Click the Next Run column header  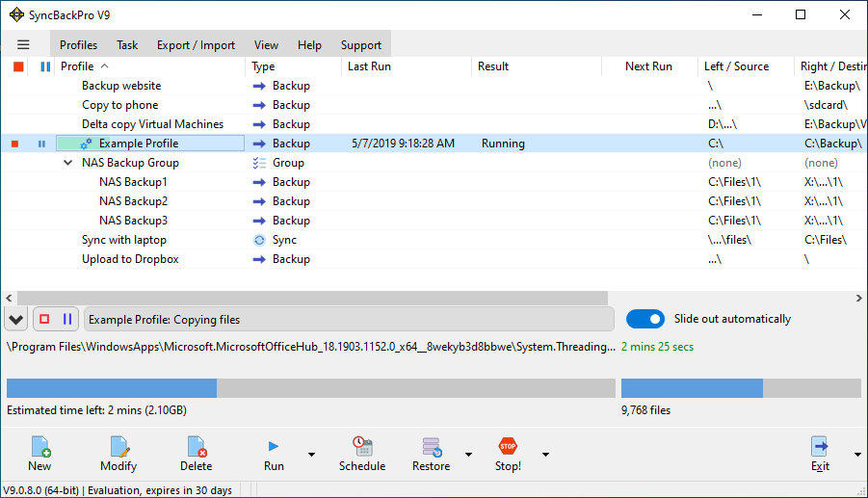(x=650, y=66)
